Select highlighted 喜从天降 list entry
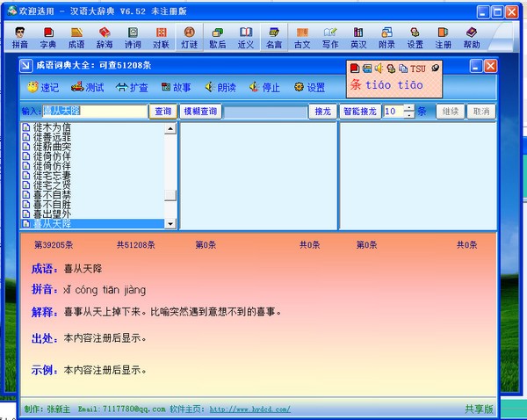Image resolution: width=527 pixels, height=420 pixels. tap(93, 223)
